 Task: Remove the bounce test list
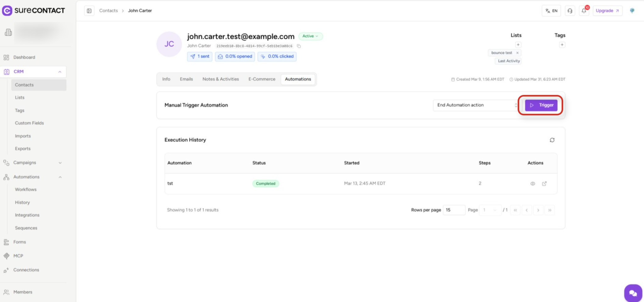coord(517,53)
